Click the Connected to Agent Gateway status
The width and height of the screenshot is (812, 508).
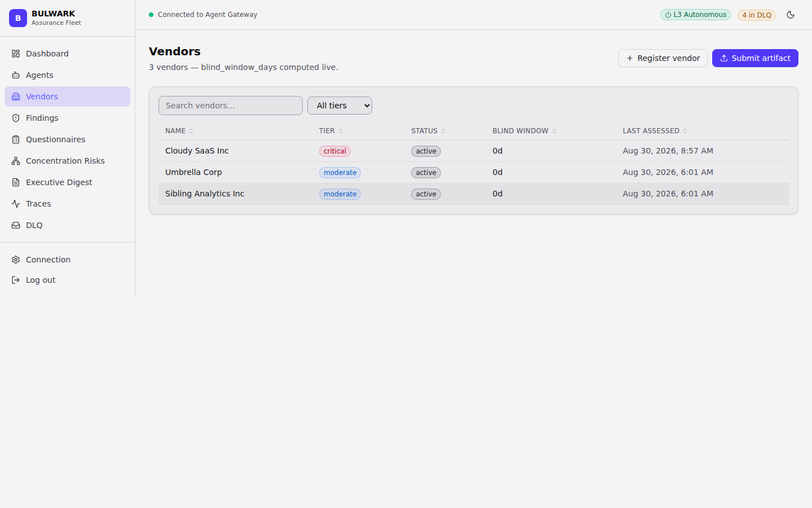(x=203, y=15)
